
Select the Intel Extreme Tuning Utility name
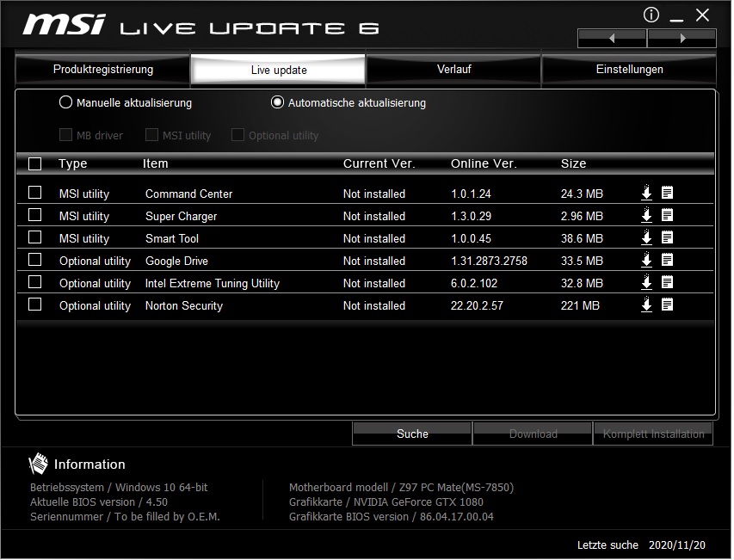213,284
